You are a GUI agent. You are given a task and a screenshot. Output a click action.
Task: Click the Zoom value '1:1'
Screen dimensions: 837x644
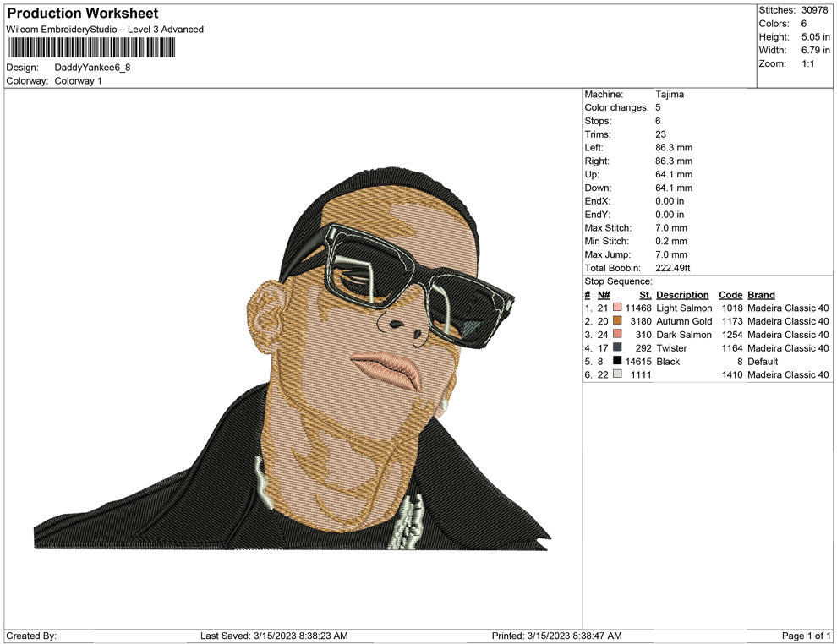click(x=807, y=63)
